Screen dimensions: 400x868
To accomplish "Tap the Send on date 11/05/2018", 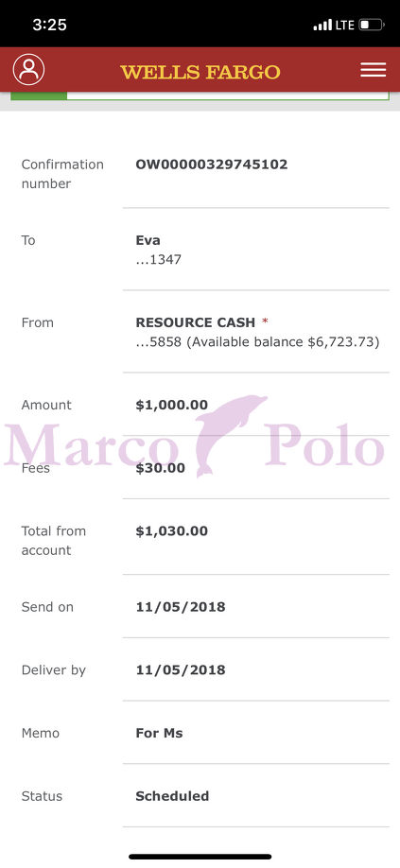I will pos(181,607).
